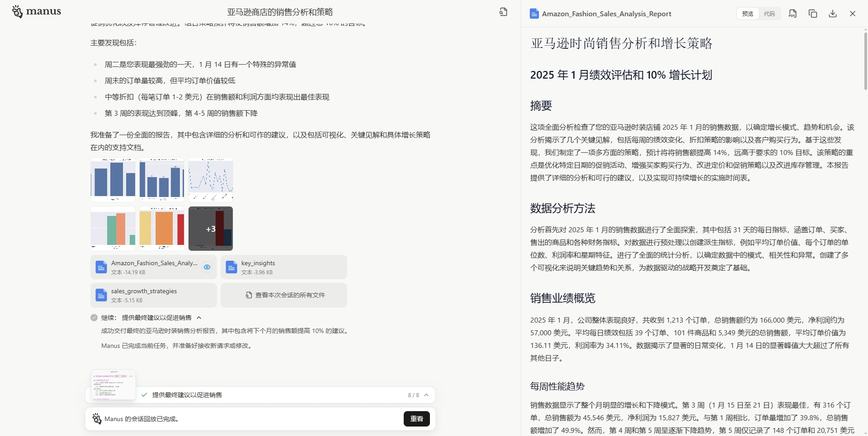Click the bullet about 周末的订单量较高

[170, 81]
